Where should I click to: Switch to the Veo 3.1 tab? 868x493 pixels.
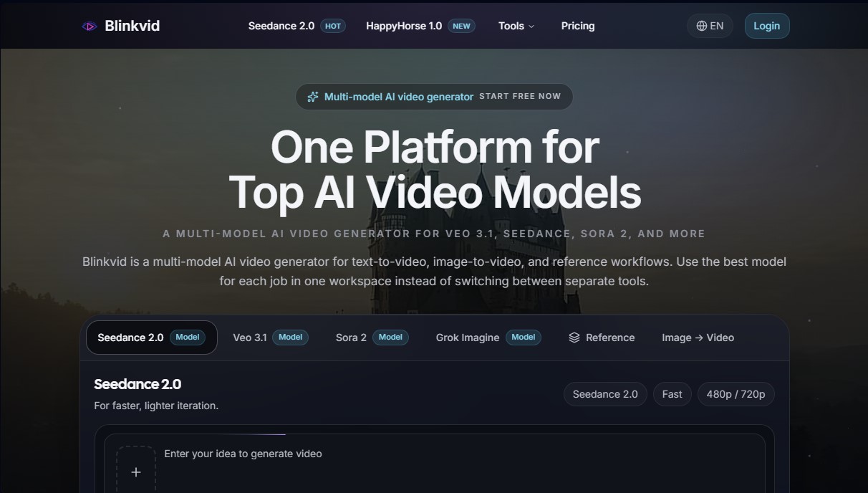click(271, 338)
